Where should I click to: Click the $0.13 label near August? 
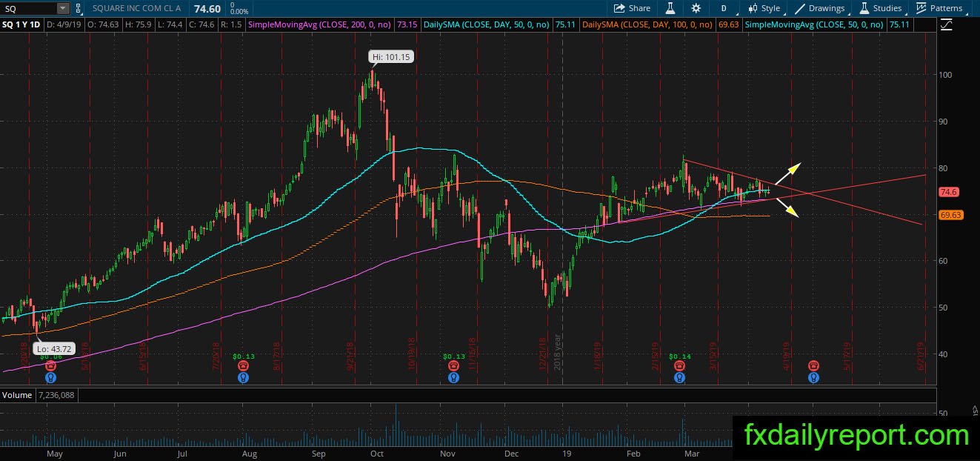click(x=243, y=356)
